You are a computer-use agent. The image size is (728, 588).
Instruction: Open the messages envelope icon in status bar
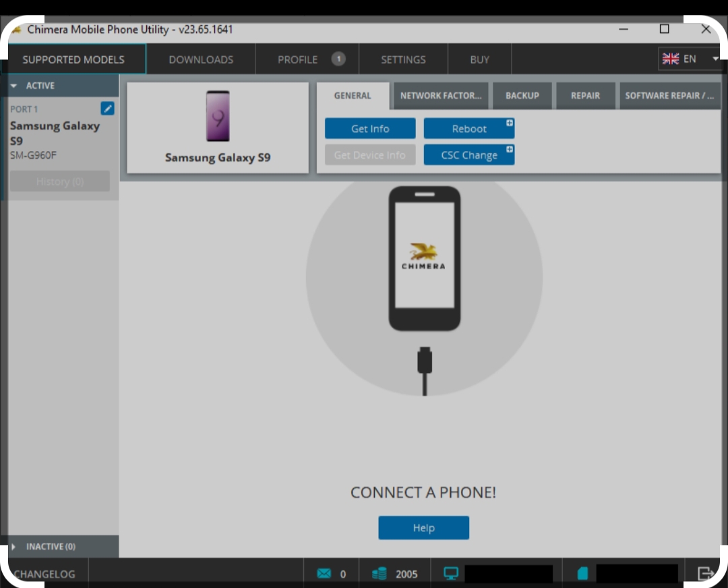point(324,574)
